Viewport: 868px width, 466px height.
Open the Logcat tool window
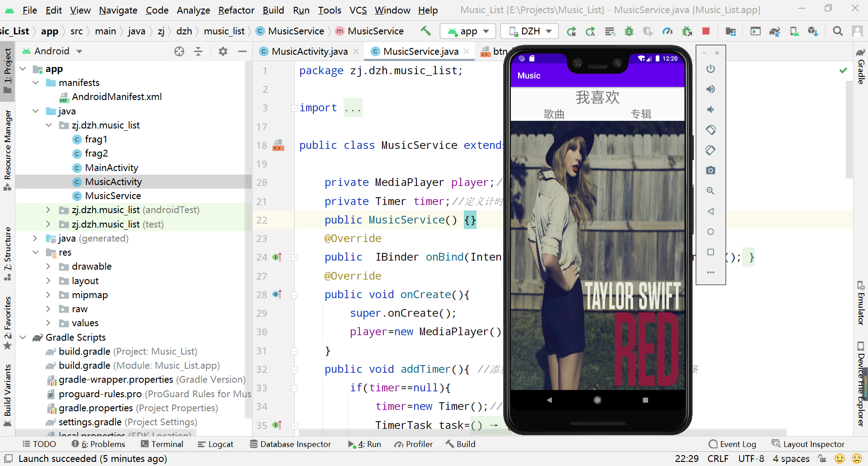pos(216,444)
